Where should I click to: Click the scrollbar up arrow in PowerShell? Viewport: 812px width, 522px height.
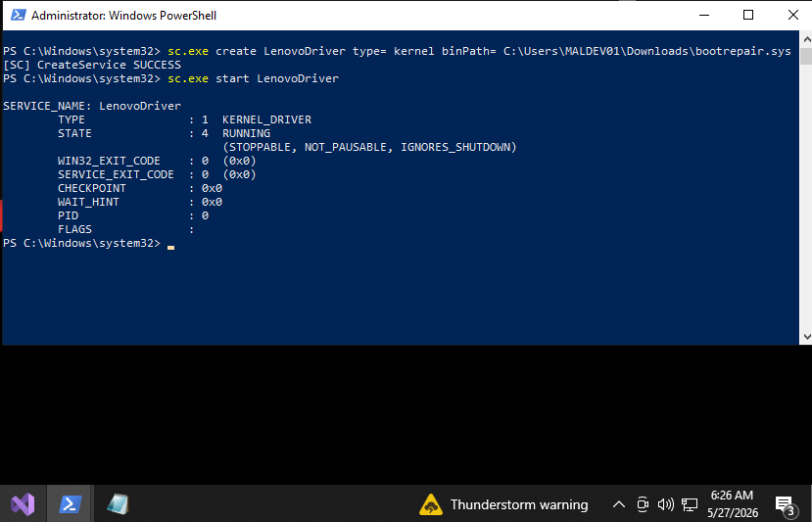click(806, 39)
